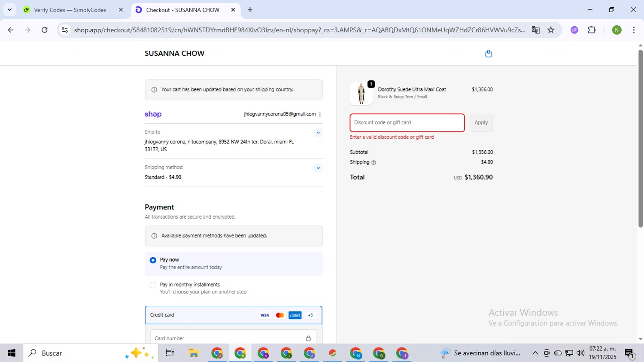Click the Dorothy Suede coat thumbnail
The width and height of the screenshot is (644, 362).
[x=361, y=94]
